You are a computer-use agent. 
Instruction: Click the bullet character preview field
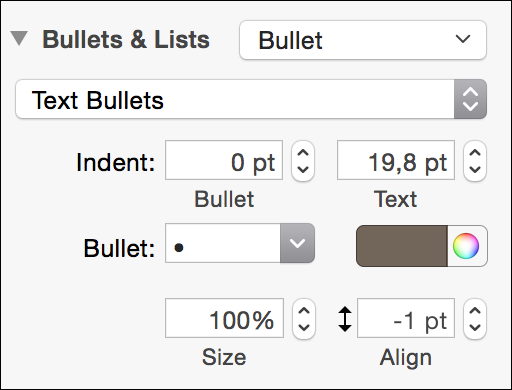(223, 243)
